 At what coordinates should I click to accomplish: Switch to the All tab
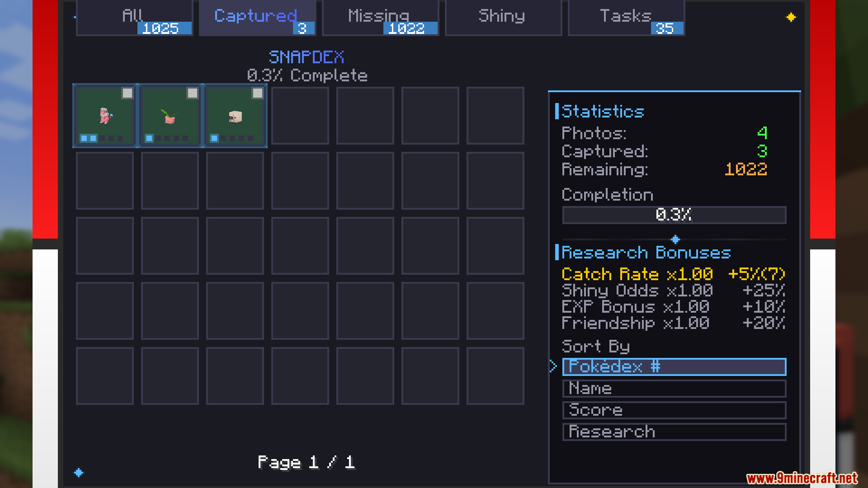(x=134, y=18)
